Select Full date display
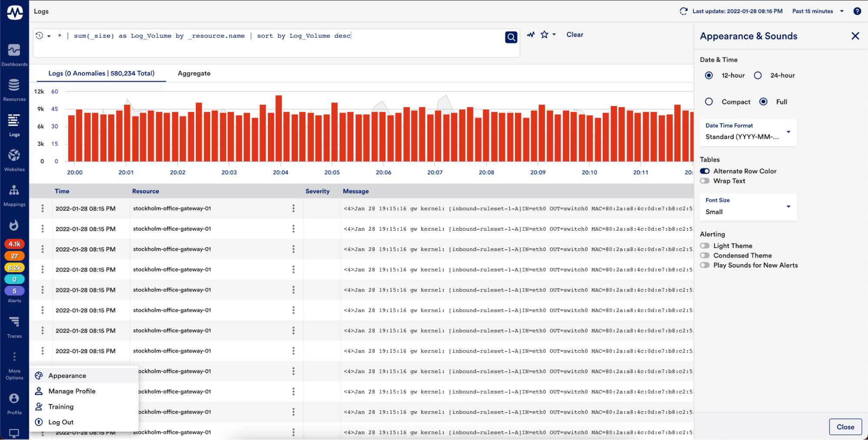Image resolution: width=868 pixels, height=440 pixels. point(763,102)
